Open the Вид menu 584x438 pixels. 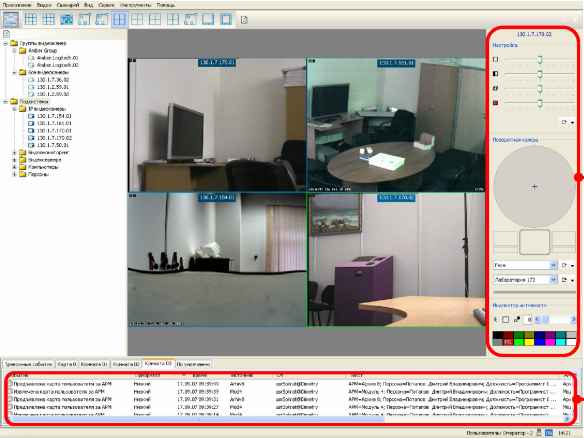pos(89,5)
